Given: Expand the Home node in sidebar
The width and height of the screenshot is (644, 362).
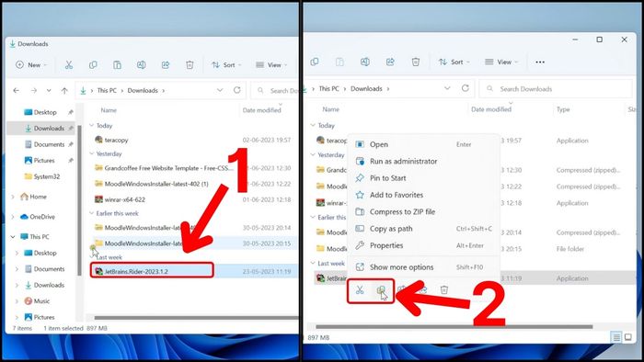Looking at the screenshot, I should [x=13, y=197].
